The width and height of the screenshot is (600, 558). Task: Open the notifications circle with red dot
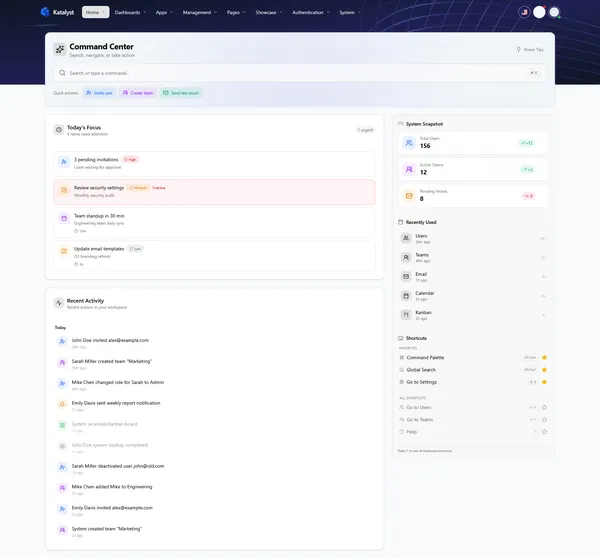point(539,12)
